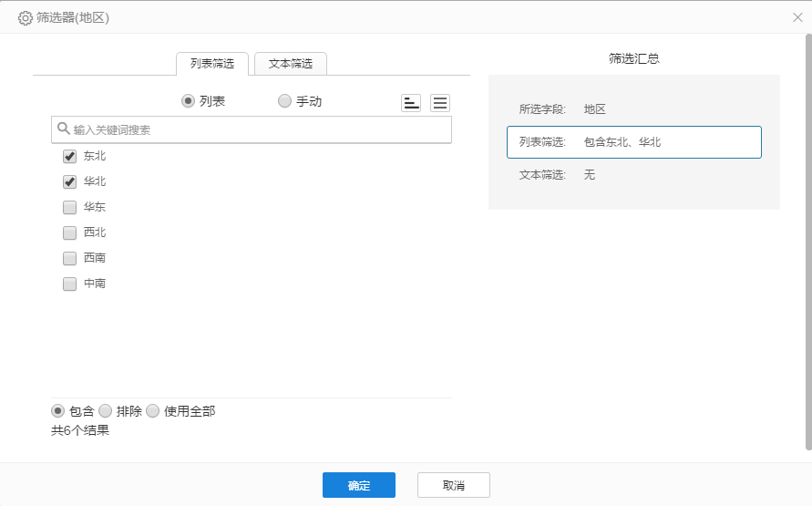
Task: Switch to 排除 filter mode
Action: pos(105,411)
